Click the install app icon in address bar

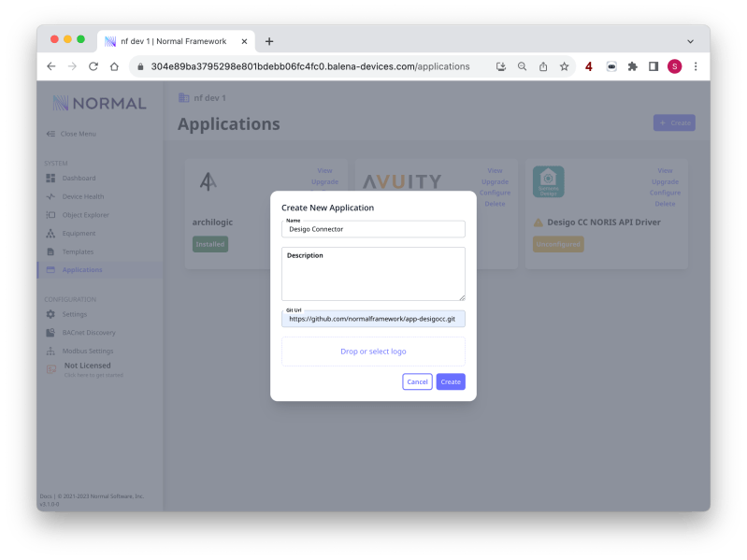(x=501, y=66)
